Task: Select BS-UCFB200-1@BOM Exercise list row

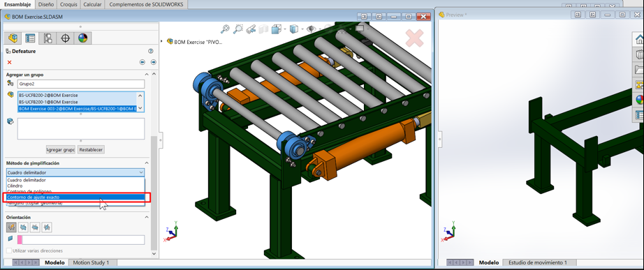Action: point(77,102)
